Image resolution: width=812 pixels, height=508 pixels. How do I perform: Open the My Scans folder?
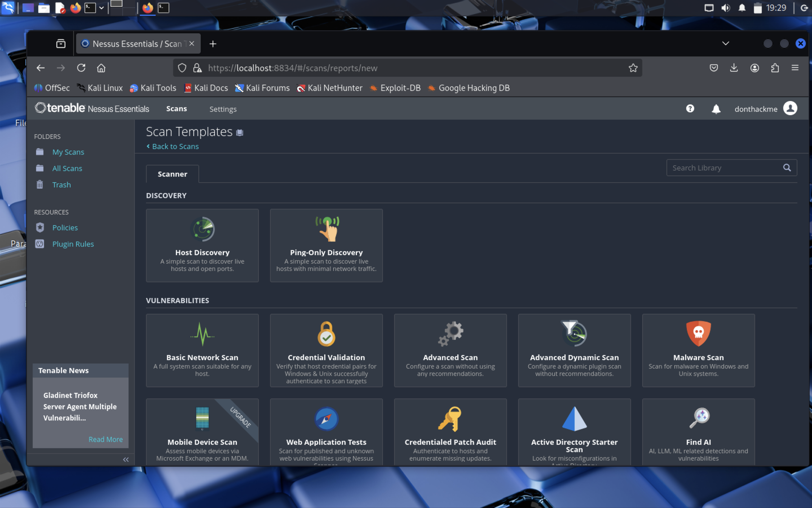(68, 152)
